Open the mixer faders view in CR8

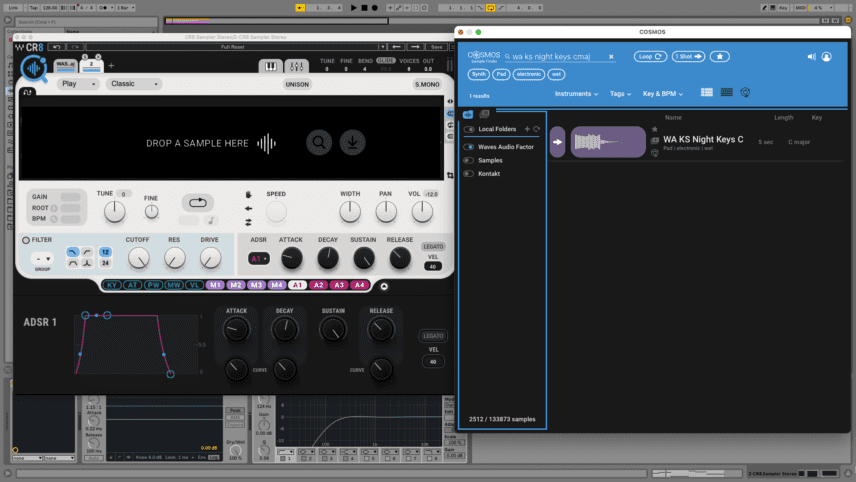click(x=296, y=66)
